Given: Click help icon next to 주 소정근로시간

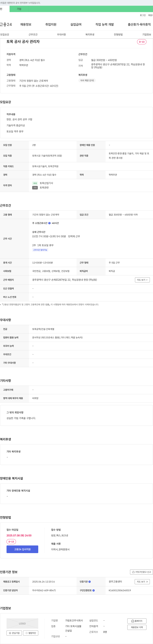Looking at the screenshot, I should click(49, 223).
